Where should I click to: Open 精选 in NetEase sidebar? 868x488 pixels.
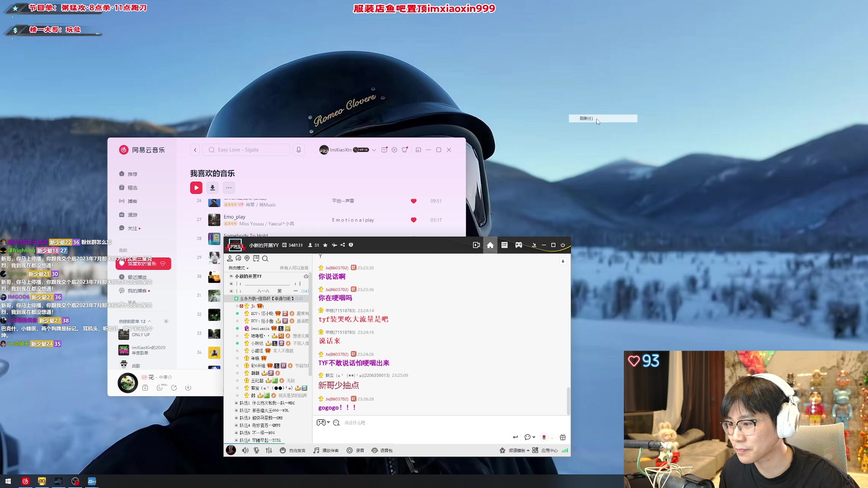tap(128, 188)
